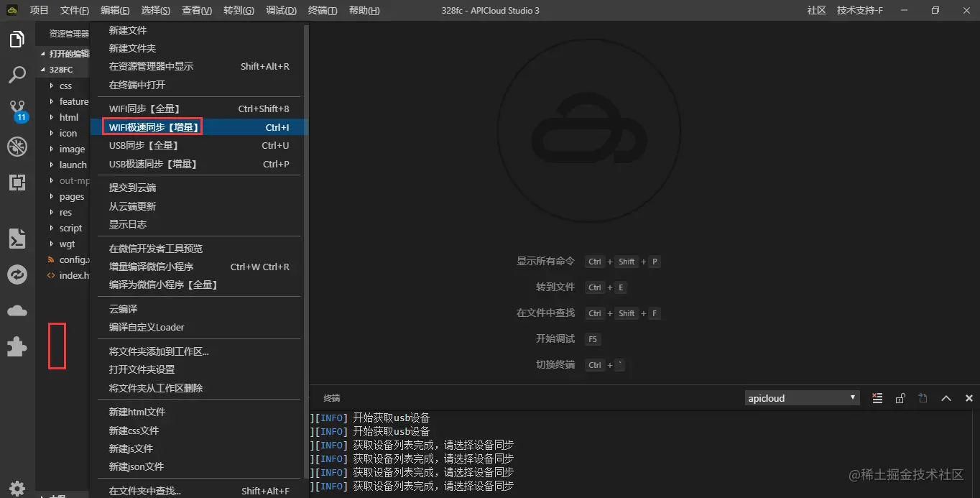Expand the icon folder
The width and height of the screenshot is (980, 498).
(x=68, y=133)
